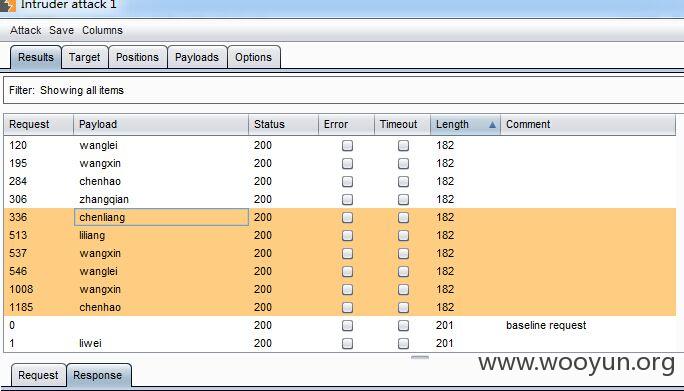Screen dimensions: 684x391
Task: Sort by the Error column header
Action: click(346, 124)
